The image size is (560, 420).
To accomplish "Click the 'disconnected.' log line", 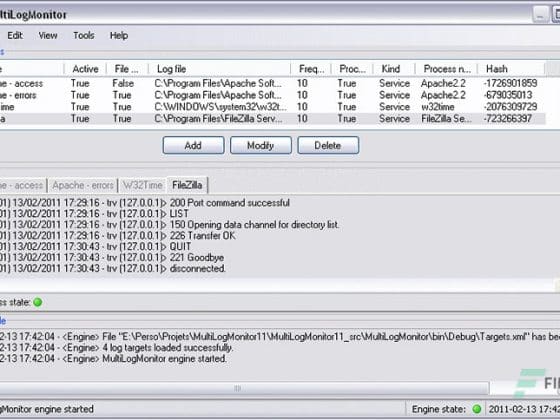I will 113,269.
